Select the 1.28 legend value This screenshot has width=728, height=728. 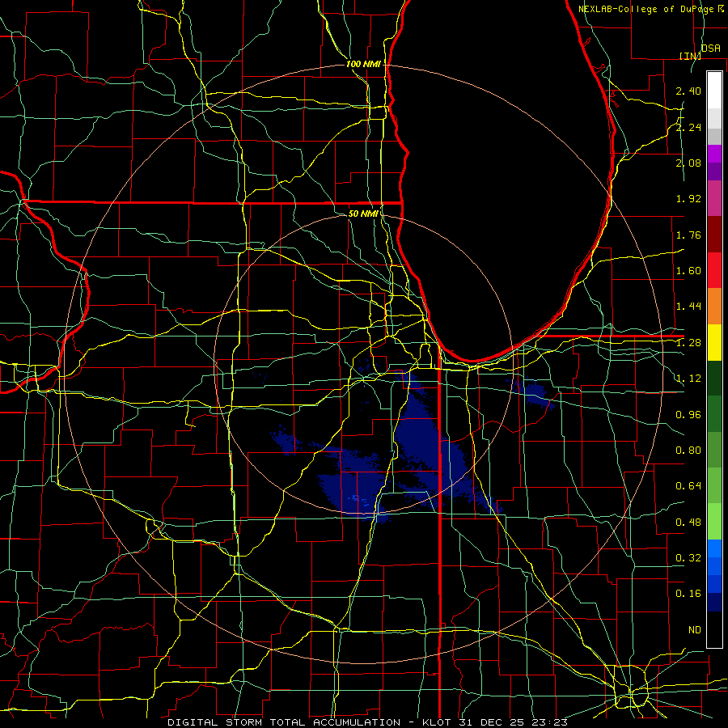point(688,343)
